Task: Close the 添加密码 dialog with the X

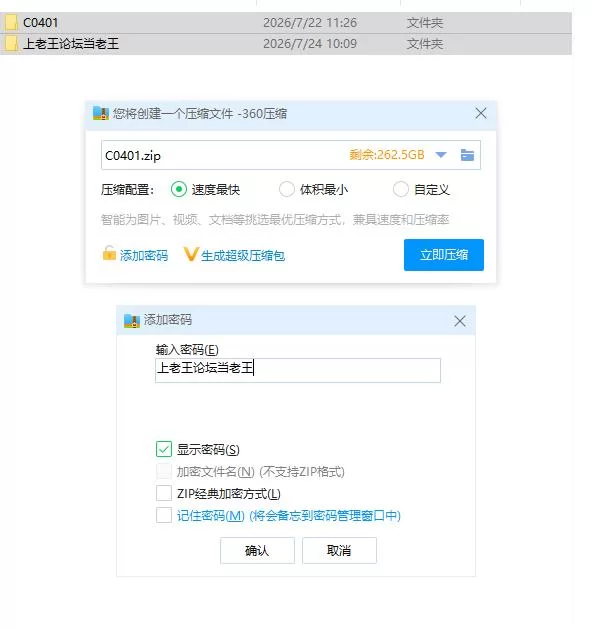Action: pyautogui.click(x=460, y=321)
